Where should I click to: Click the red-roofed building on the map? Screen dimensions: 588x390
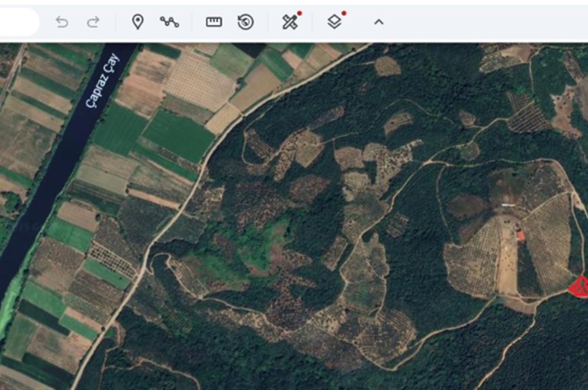(521, 235)
